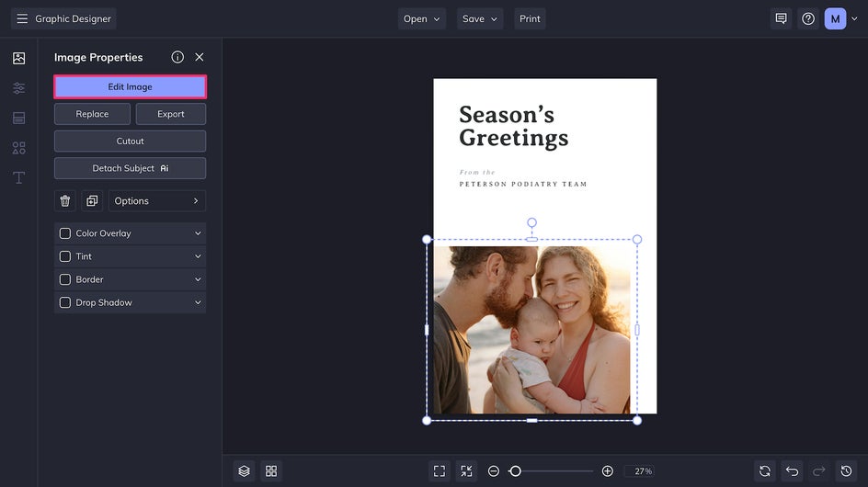Open the Image Manager sidebar icon
868x487 pixels.
(18, 58)
